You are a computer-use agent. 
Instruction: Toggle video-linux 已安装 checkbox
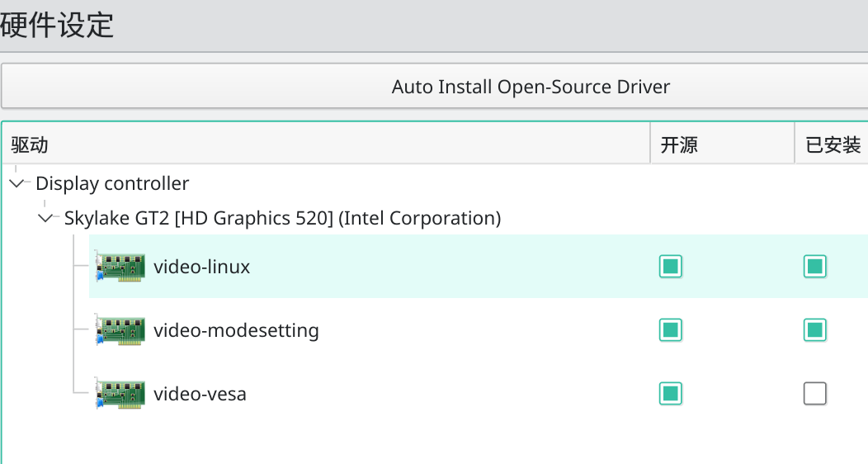pyautogui.click(x=815, y=267)
